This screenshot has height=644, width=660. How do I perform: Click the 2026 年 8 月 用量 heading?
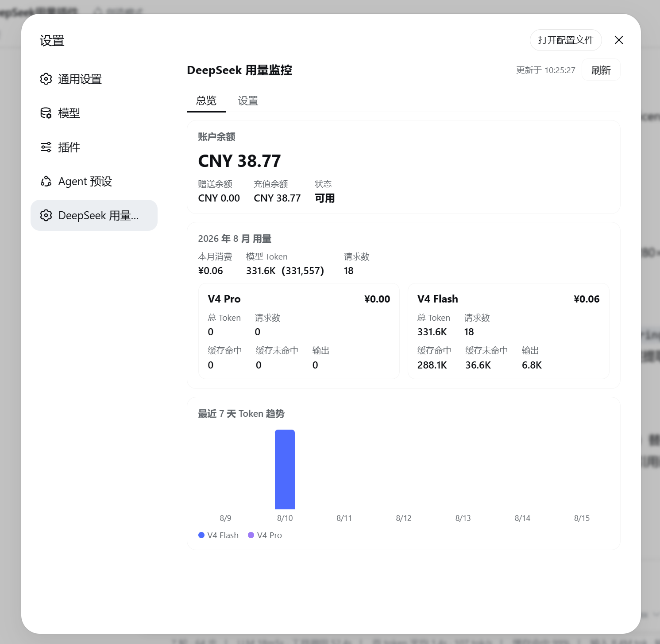(235, 239)
